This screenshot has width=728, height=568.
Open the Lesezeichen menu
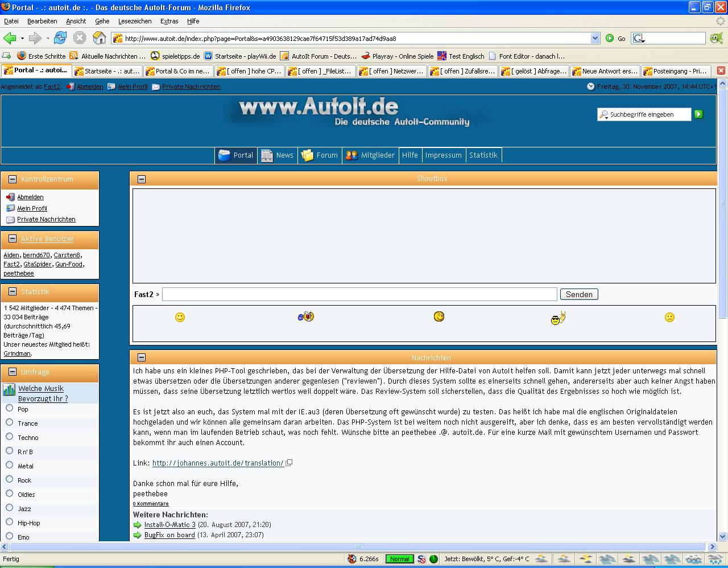tap(135, 21)
